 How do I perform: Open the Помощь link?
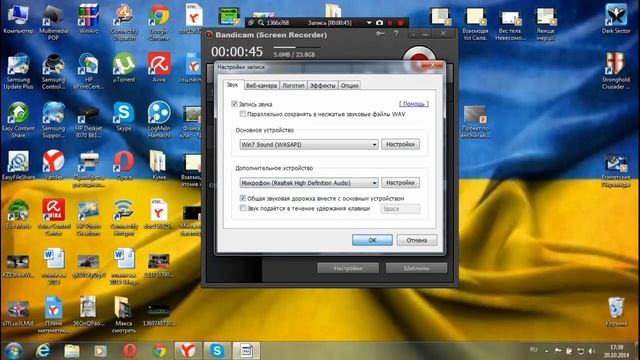pos(414,104)
